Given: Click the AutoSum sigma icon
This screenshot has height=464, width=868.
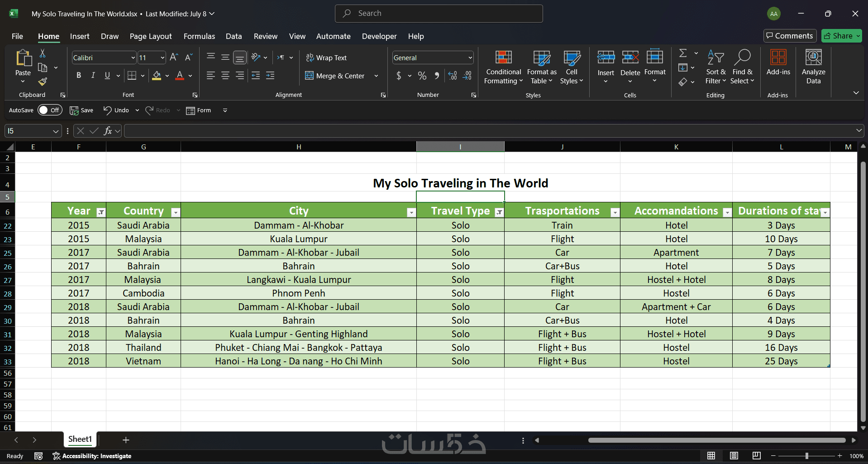Looking at the screenshot, I should click(x=683, y=53).
